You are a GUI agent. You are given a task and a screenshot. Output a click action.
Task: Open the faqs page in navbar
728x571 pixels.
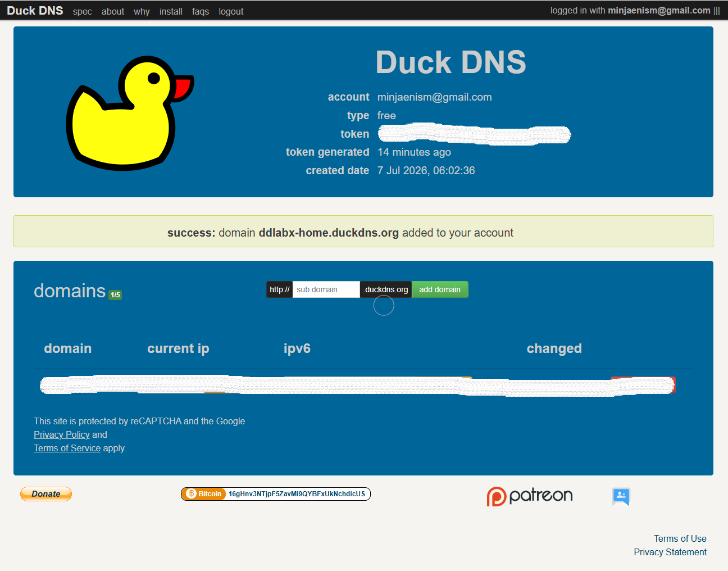pos(201,11)
